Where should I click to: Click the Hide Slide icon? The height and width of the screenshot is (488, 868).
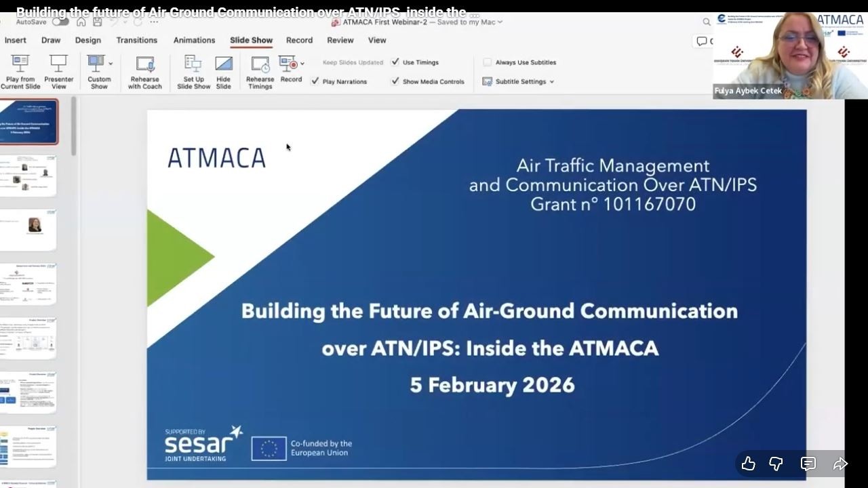(224, 64)
